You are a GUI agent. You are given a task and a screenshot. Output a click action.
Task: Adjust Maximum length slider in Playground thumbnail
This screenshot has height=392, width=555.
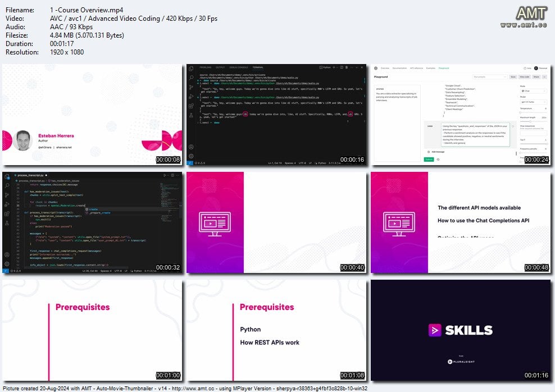[x=534, y=121]
